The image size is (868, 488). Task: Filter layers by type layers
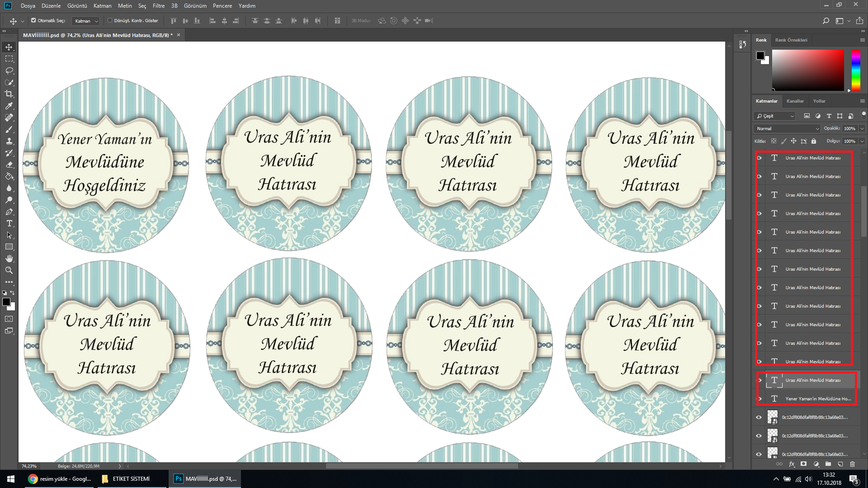coord(829,116)
